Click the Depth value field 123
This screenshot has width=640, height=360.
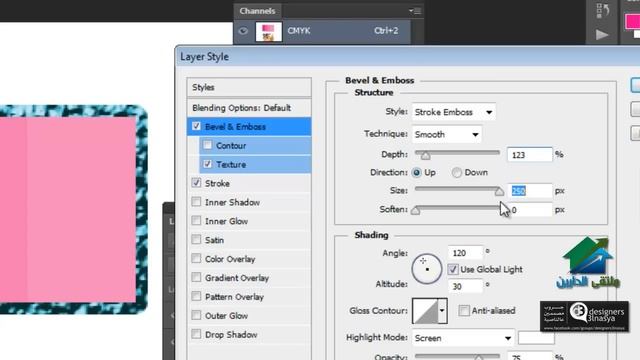coord(529,155)
